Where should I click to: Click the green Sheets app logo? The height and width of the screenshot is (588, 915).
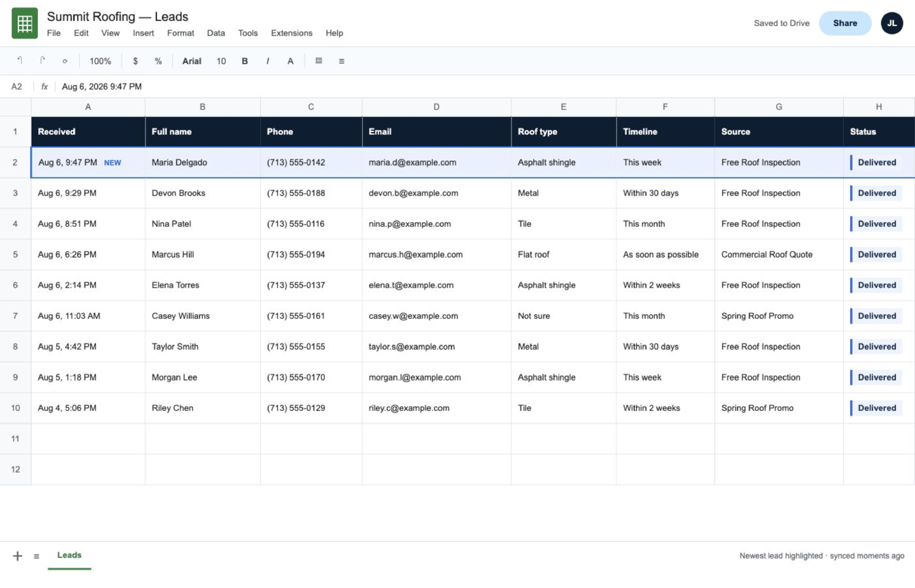[x=25, y=23]
